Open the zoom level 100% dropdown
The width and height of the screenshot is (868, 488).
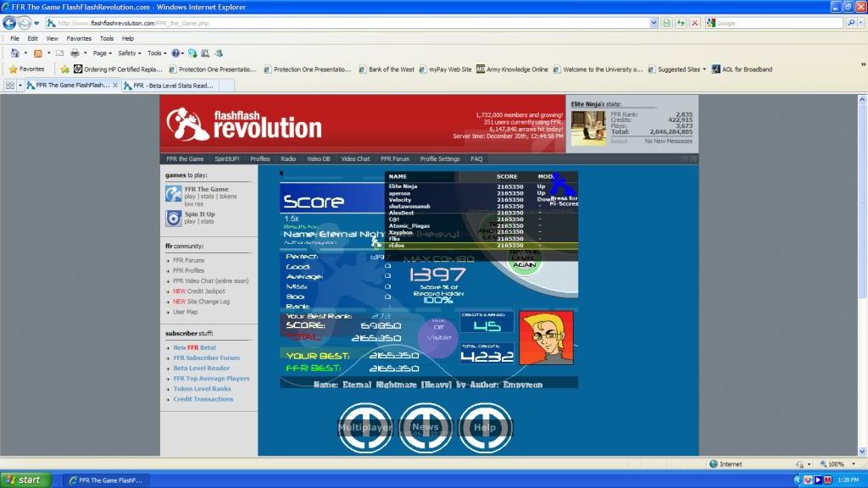pos(839,464)
